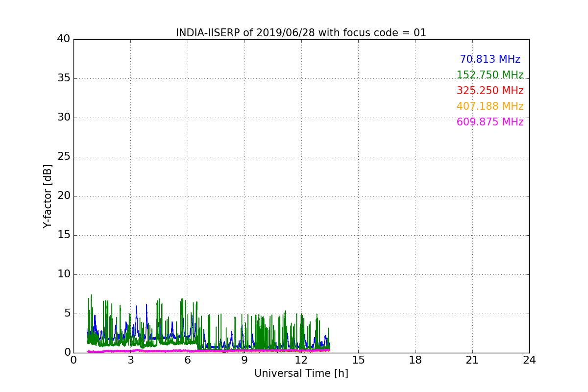Click the 12 tick on the time axis

301,360
